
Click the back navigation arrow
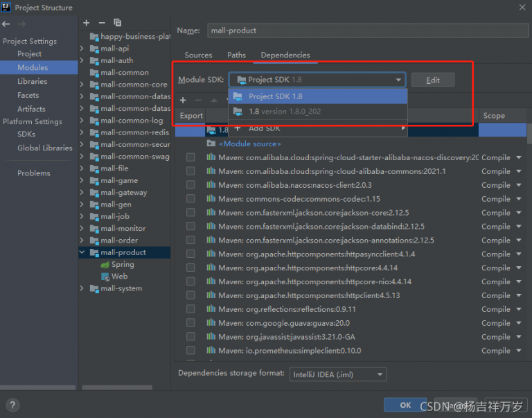pos(6,24)
